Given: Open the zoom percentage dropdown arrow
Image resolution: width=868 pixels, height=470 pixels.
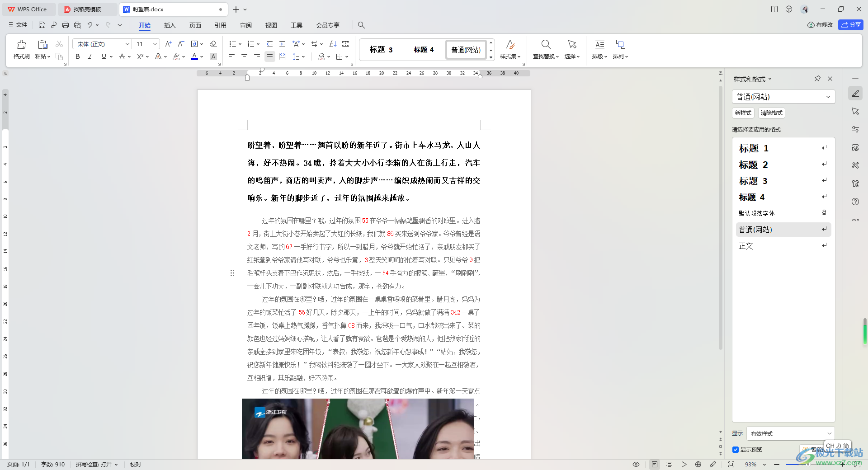Looking at the screenshot, I should [764, 465].
